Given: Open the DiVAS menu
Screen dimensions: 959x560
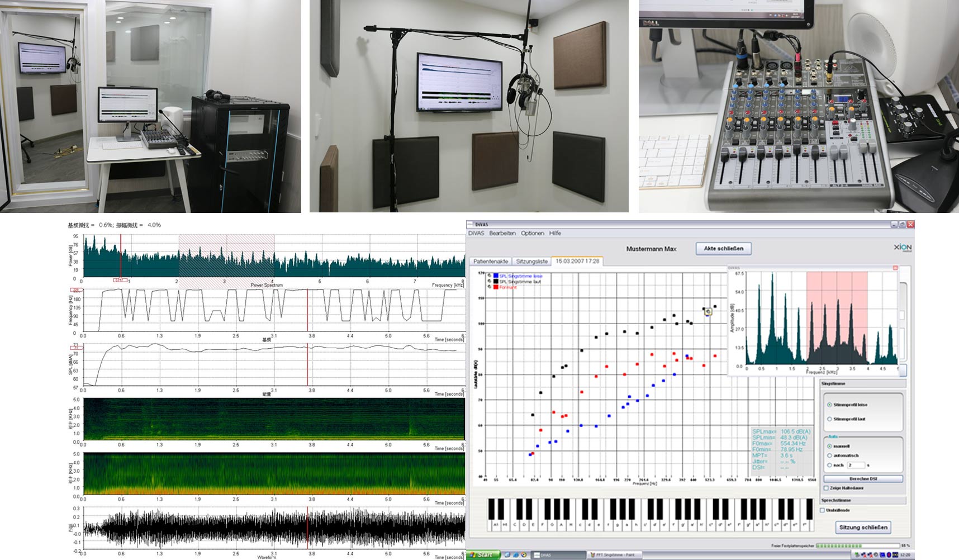Looking at the screenshot, I should (x=476, y=233).
